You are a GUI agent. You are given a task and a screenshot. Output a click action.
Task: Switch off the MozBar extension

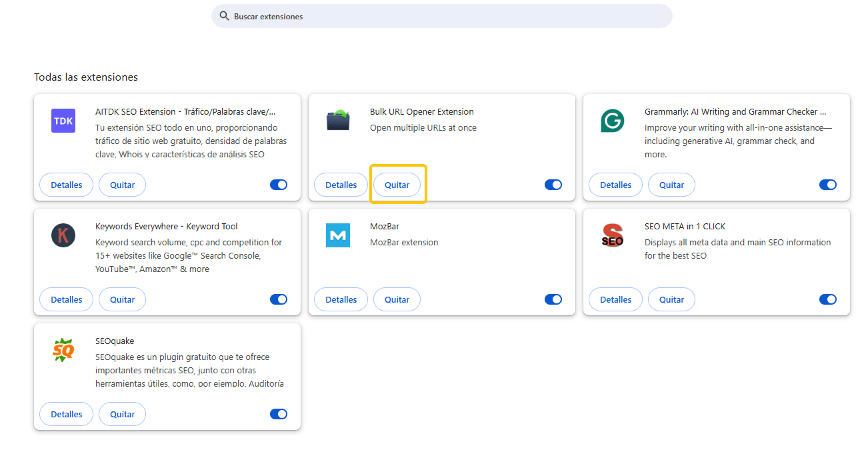click(x=553, y=299)
